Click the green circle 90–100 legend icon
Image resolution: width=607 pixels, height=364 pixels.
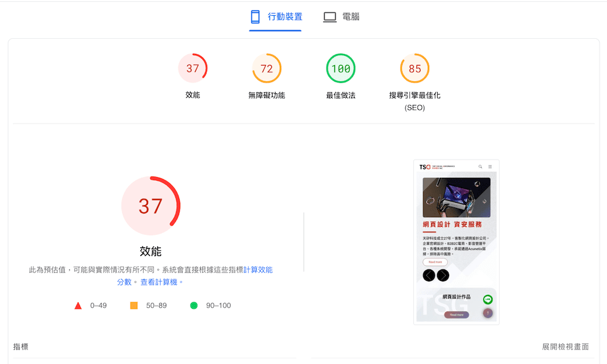[x=194, y=306]
